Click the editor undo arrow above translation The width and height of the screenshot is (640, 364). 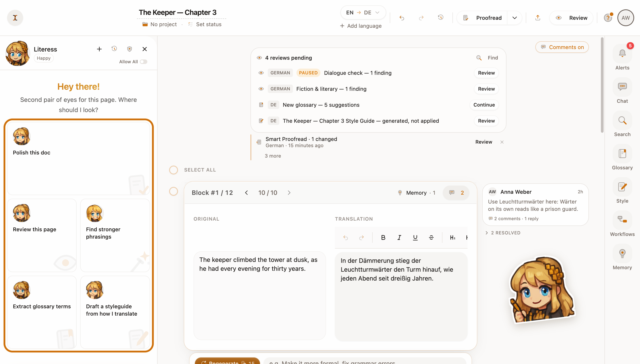point(345,237)
